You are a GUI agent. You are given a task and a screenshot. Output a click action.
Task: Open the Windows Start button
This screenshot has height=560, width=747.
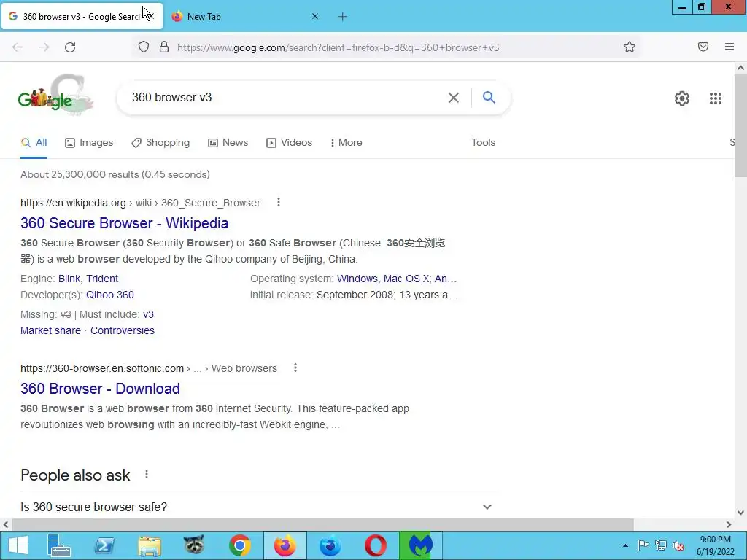point(18,545)
